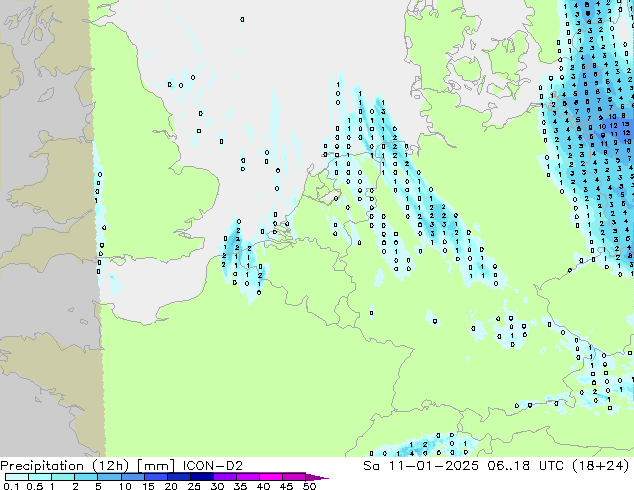Image resolution: width=634 pixels, height=490 pixels.
Task: Click the 35–40 mm magenta legend box
Action: (x=247, y=477)
